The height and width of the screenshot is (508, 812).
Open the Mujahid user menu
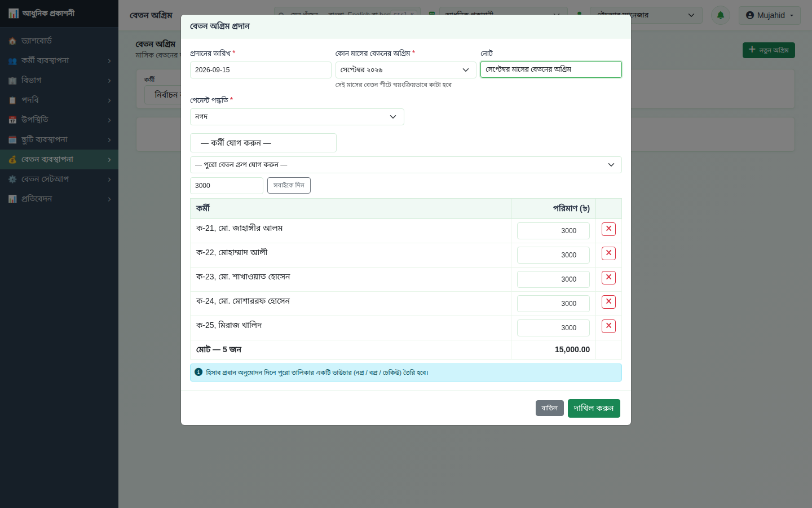point(770,15)
